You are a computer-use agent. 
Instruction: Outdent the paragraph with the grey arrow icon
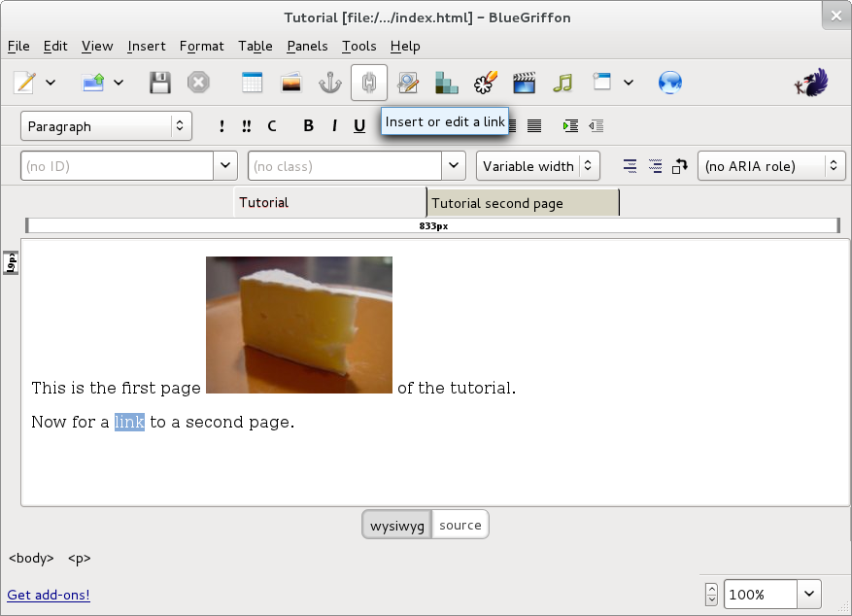pos(596,126)
